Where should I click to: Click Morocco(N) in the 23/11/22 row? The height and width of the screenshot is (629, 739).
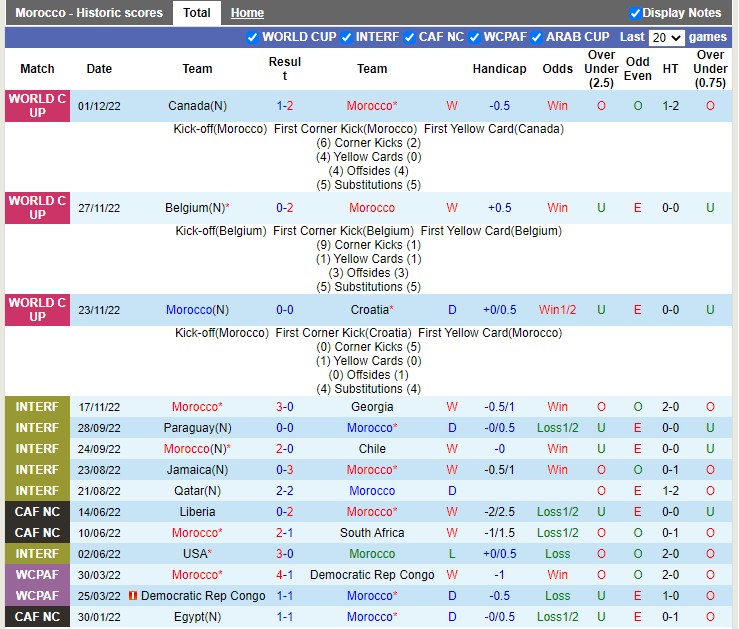pos(197,310)
